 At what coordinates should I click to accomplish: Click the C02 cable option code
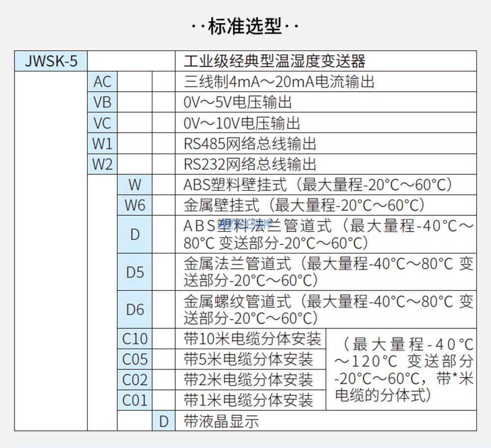pos(135,380)
